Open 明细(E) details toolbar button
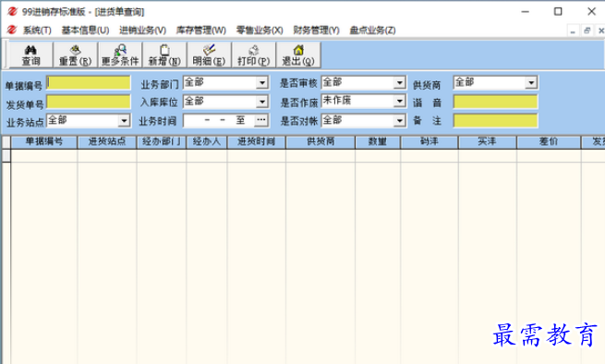The width and height of the screenshot is (605, 364). 209,55
